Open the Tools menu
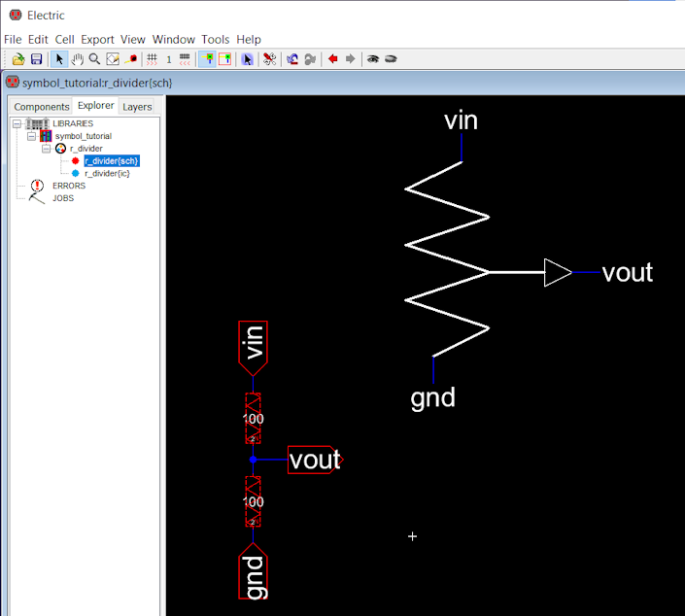Screen dimensions: 685x616 point(216,39)
